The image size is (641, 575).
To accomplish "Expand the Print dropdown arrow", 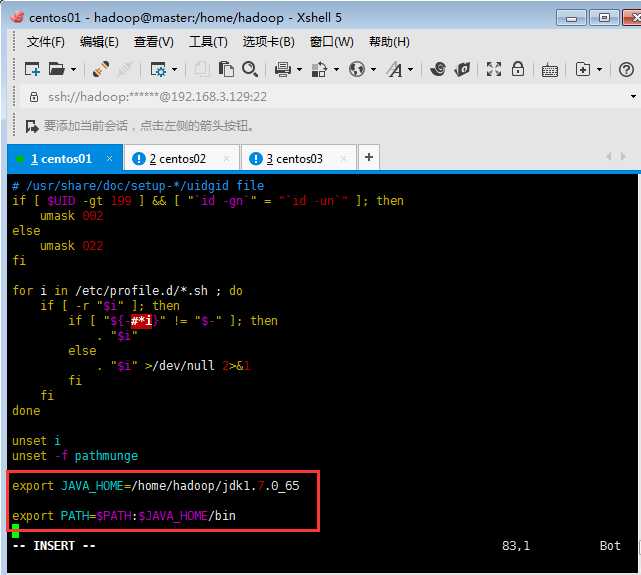I will point(299,69).
